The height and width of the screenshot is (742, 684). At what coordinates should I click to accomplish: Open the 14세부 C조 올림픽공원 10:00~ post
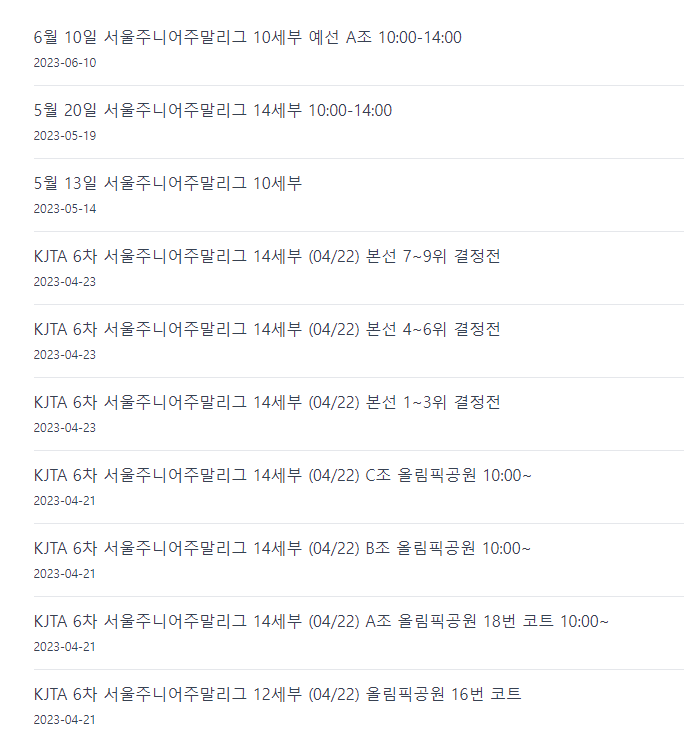[x=283, y=475]
